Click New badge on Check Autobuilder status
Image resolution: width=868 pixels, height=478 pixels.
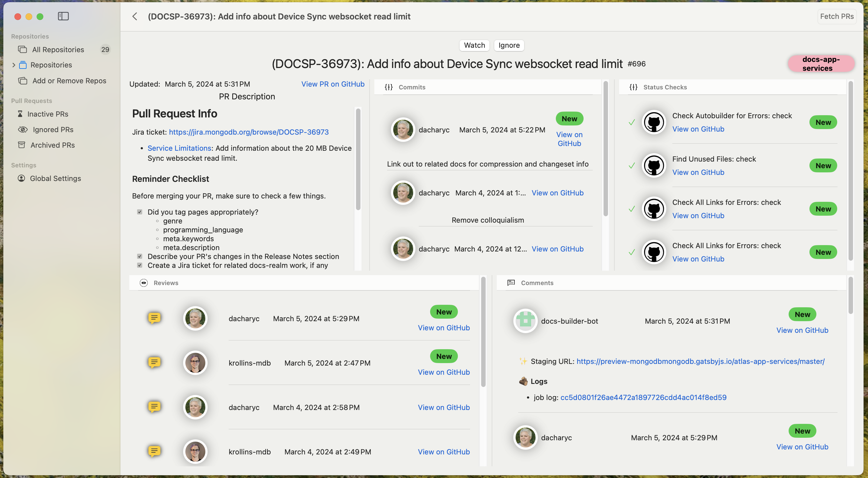tap(823, 122)
